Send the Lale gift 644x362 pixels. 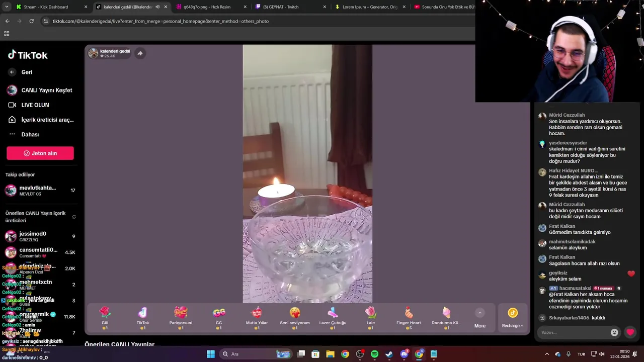[371, 318]
